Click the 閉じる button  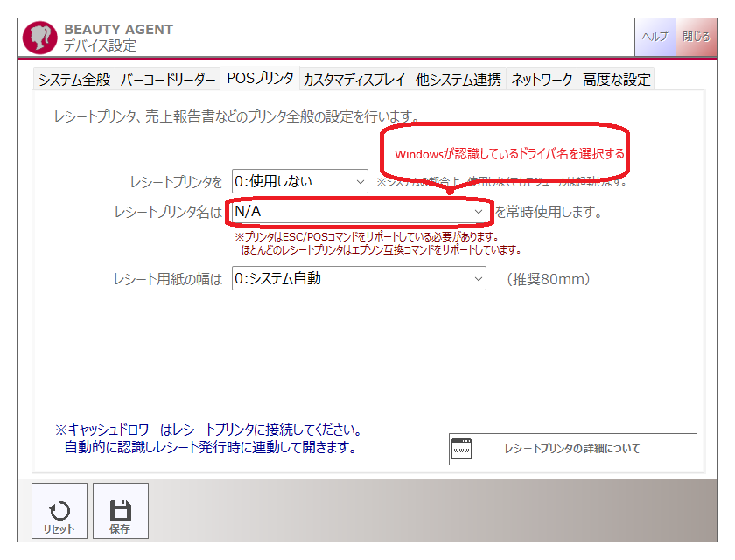(x=696, y=37)
